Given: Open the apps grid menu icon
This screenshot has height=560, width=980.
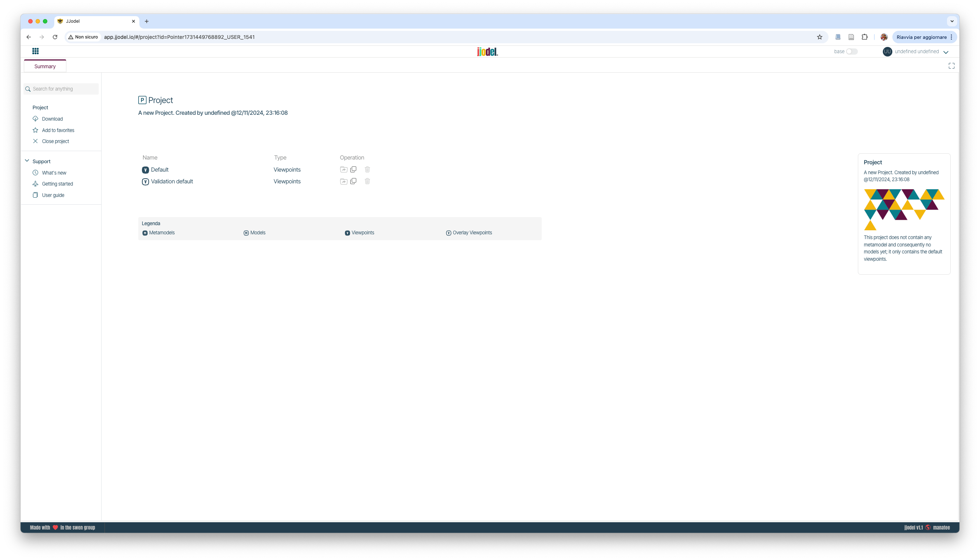Looking at the screenshot, I should coord(35,51).
